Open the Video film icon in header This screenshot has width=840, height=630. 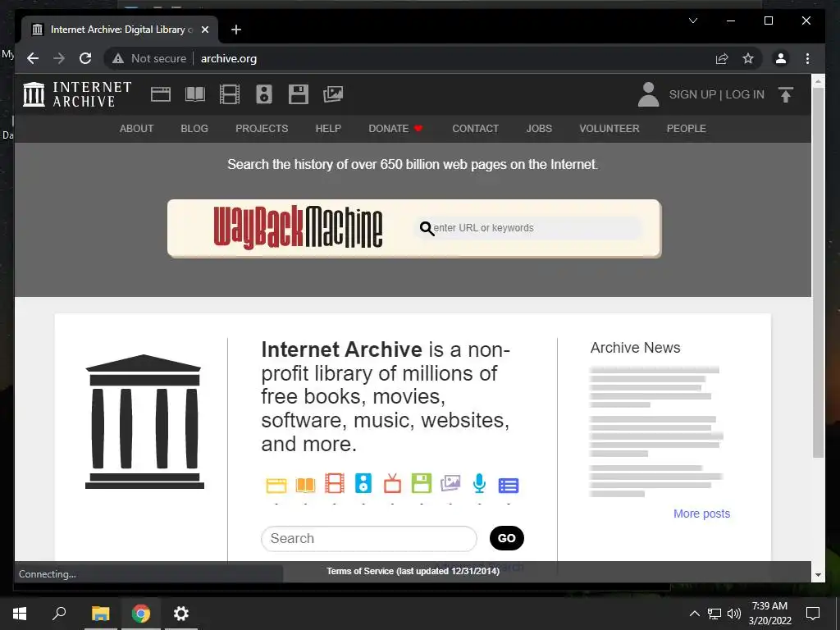coord(230,94)
